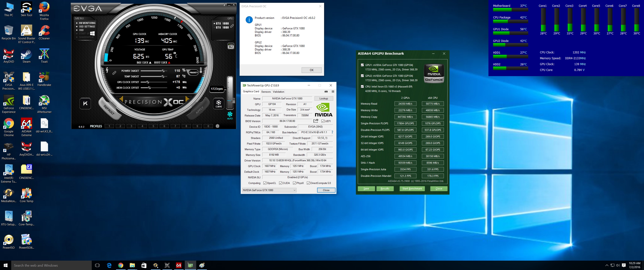Open EVGA Precision desktop icon
644x270 pixels.
pos(9,81)
